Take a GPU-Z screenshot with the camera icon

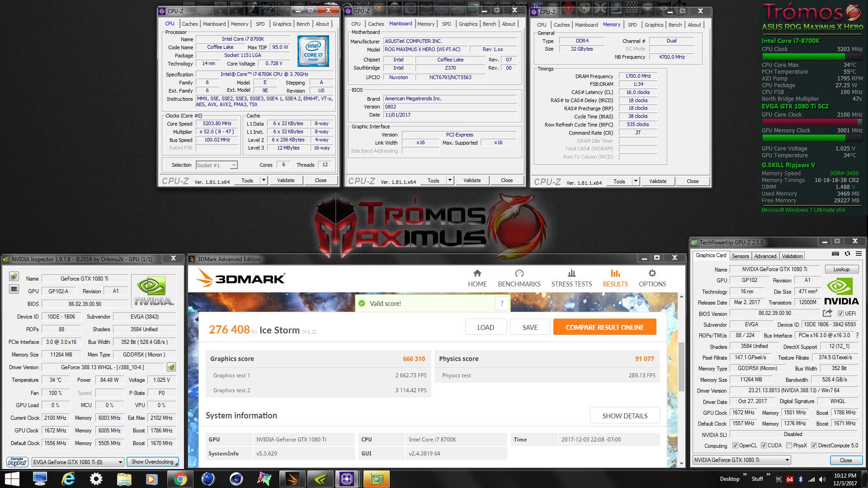click(835, 254)
